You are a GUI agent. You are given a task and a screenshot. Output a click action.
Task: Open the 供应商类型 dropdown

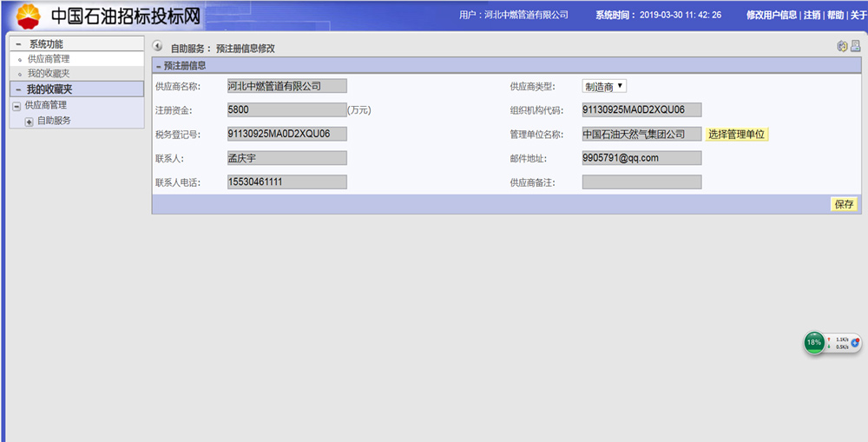tap(604, 86)
